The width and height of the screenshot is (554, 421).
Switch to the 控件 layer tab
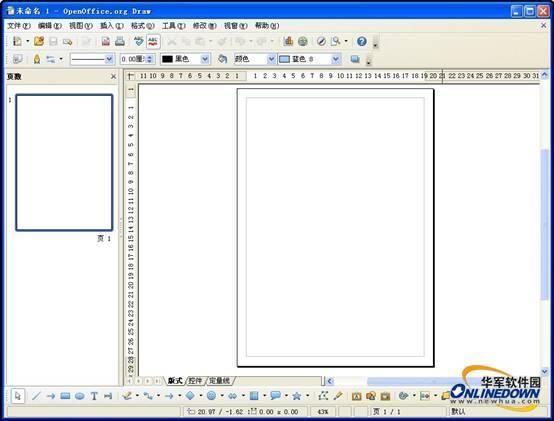tap(195, 381)
